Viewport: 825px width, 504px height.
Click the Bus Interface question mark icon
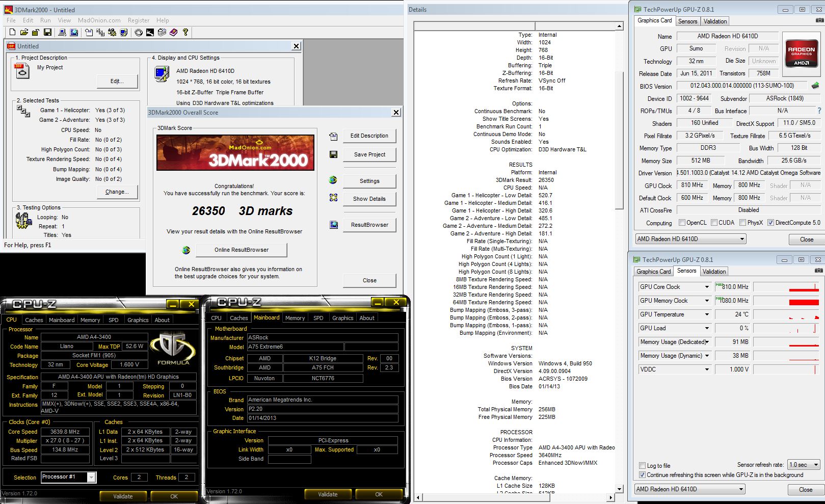(x=819, y=111)
